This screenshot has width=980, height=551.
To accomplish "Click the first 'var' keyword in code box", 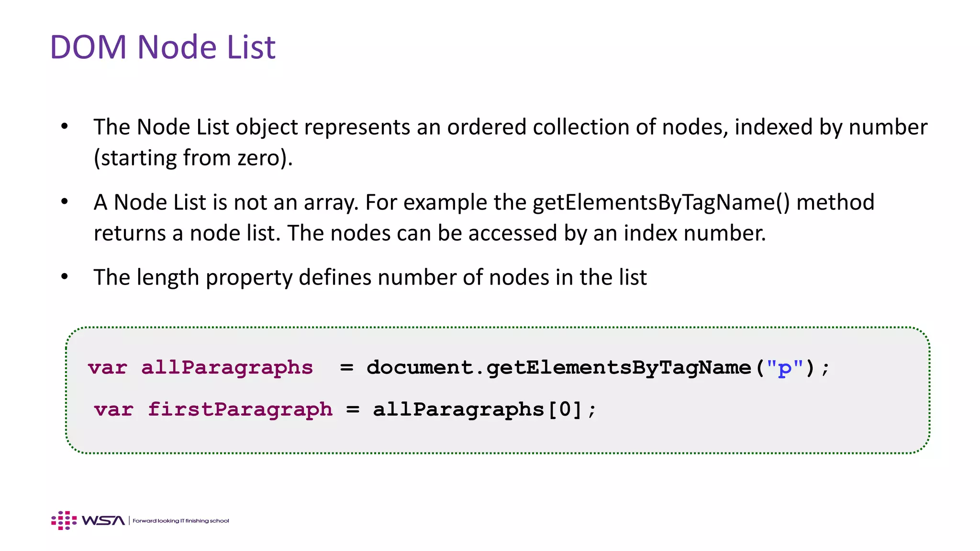I will [x=108, y=368].
